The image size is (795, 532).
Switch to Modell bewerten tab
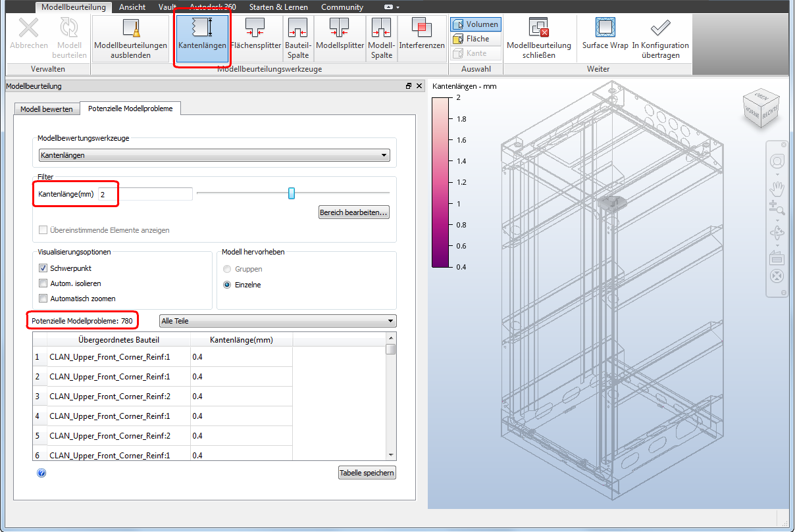point(47,109)
